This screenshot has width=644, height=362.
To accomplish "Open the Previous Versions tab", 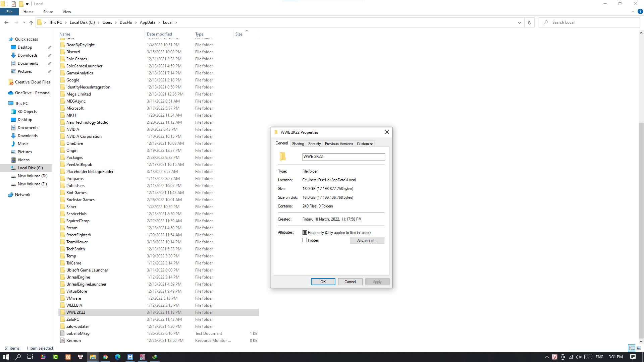I will [x=339, y=143].
